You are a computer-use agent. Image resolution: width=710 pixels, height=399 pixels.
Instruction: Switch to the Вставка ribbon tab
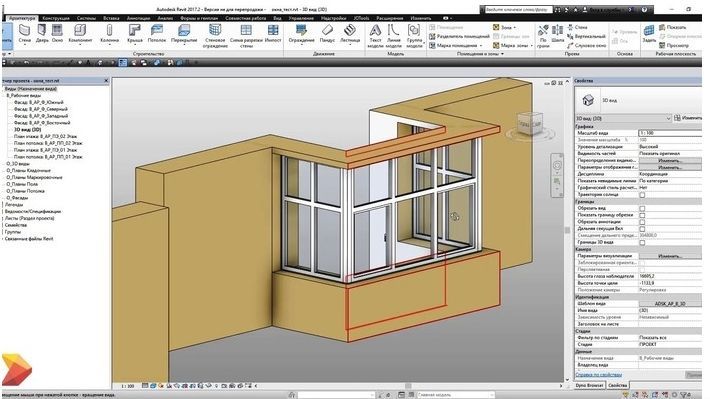111,18
